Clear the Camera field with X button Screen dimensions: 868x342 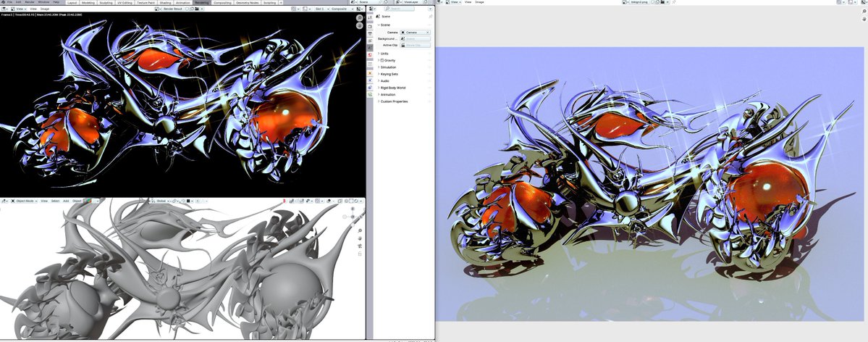coord(427,32)
